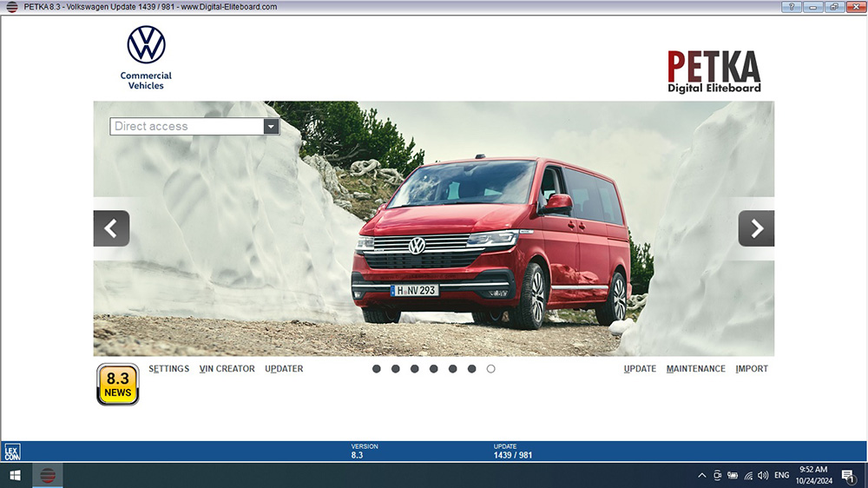Go to previous slide with left arrow
Viewport: 868px width, 488px height.
point(111,228)
